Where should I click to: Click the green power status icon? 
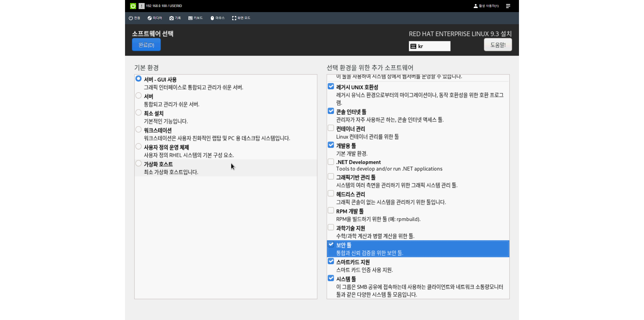coord(133,6)
